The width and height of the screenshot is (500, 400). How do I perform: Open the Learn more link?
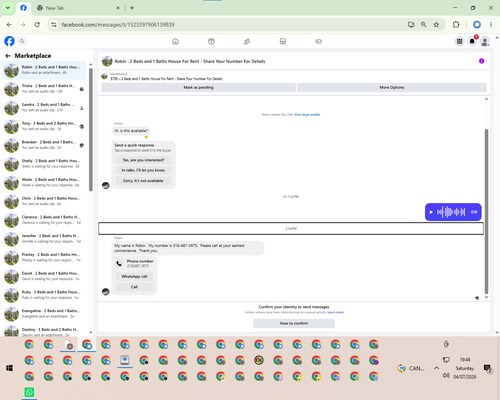335,312
